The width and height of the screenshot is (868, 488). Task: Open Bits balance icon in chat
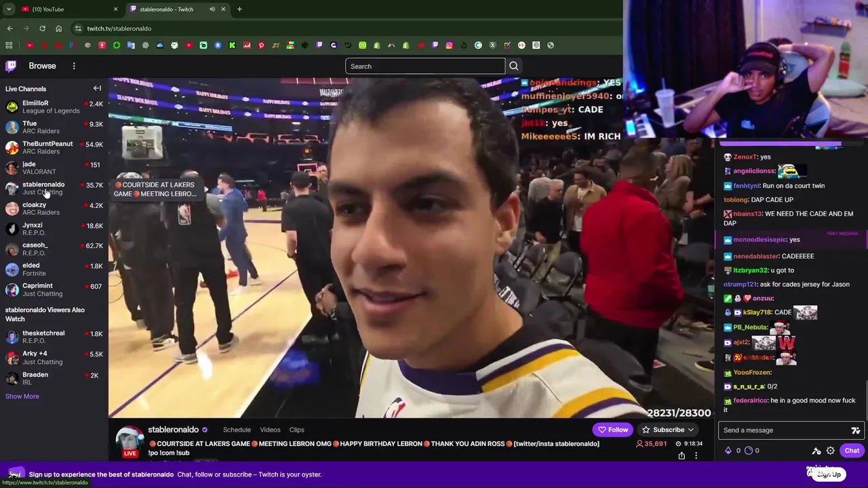728,451
